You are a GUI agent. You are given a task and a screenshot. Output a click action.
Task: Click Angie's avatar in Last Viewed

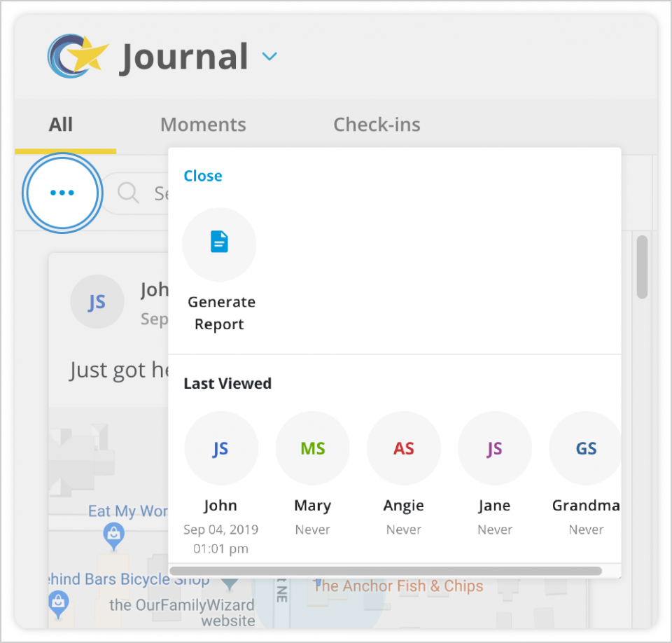[x=403, y=448]
